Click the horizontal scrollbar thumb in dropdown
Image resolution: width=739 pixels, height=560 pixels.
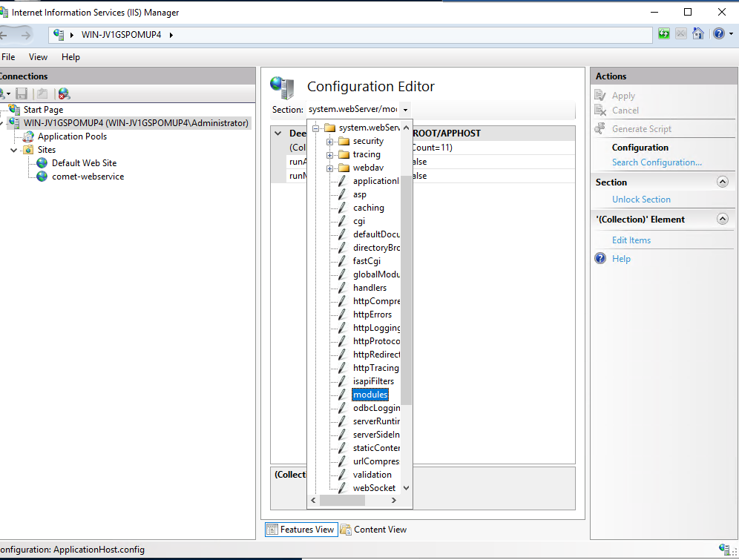pyautogui.click(x=342, y=500)
